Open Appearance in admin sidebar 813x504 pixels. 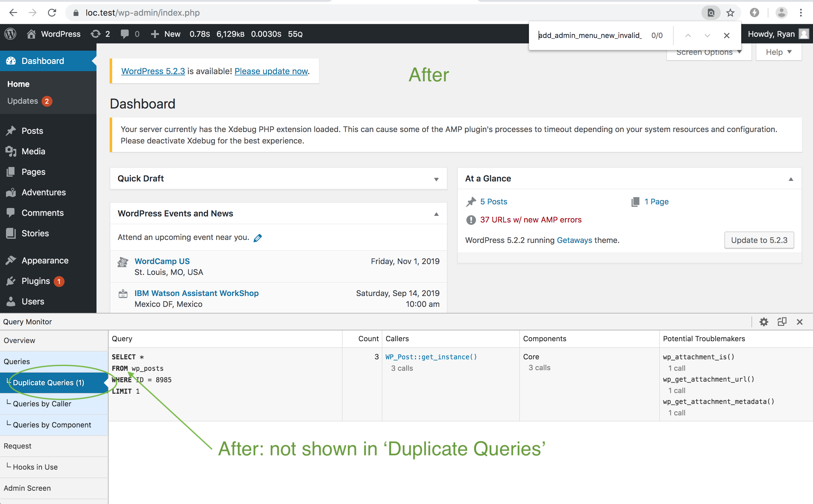click(x=48, y=260)
